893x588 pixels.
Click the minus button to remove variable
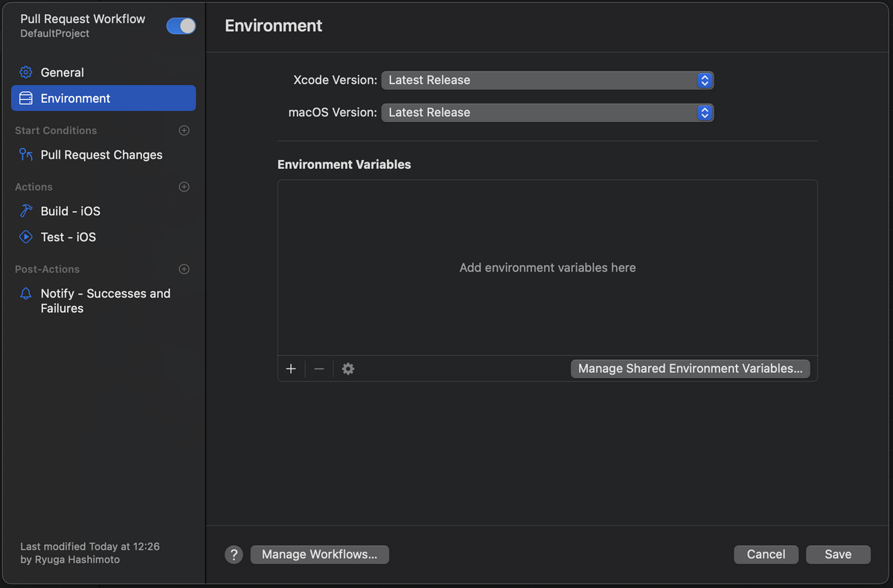[x=319, y=368]
